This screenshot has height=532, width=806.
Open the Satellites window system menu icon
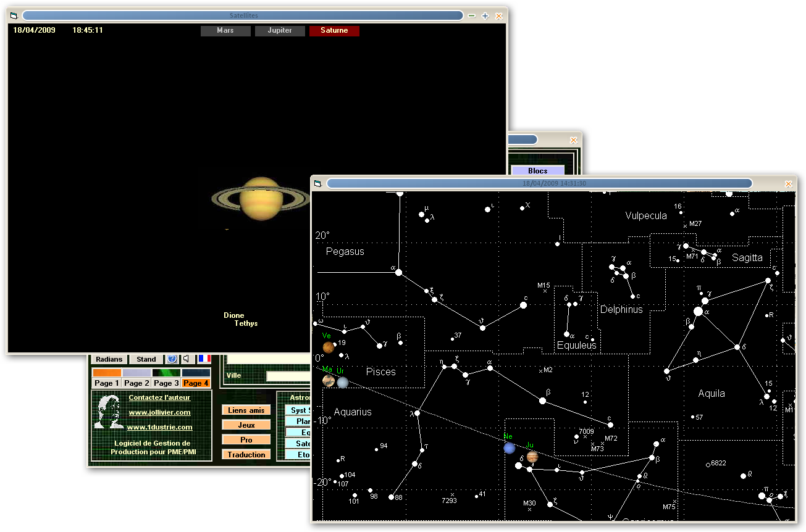(14, 15)
